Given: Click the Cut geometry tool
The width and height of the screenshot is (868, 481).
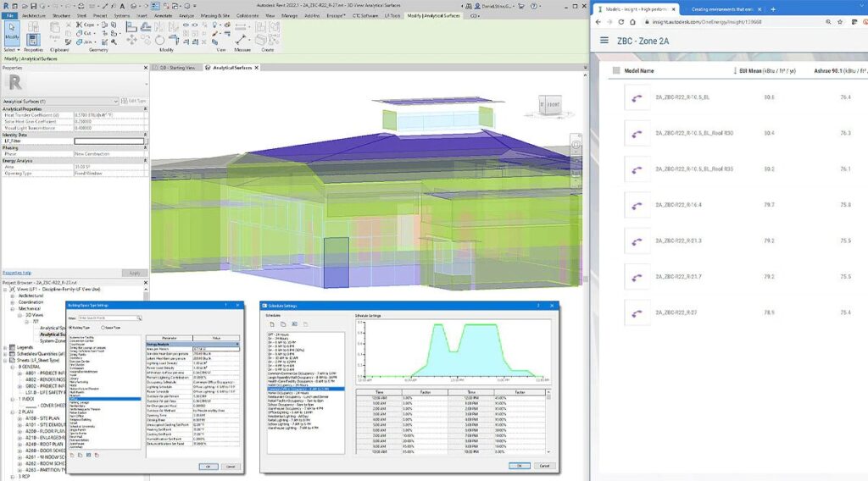Looking at the screenshot, I should [84, 33].
